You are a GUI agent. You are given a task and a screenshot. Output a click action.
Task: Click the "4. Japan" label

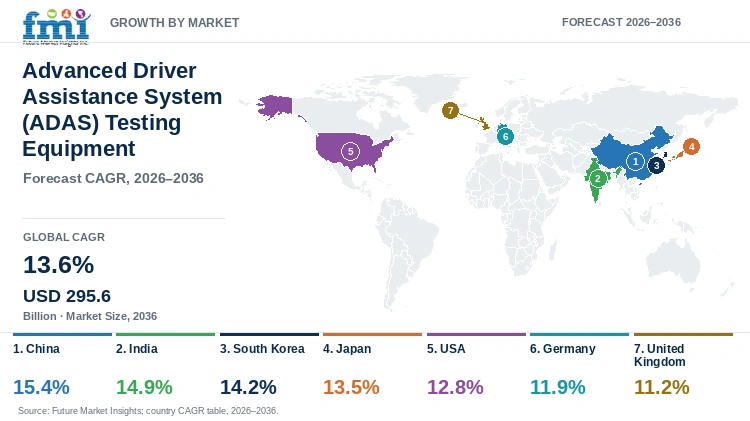point(347,349)
